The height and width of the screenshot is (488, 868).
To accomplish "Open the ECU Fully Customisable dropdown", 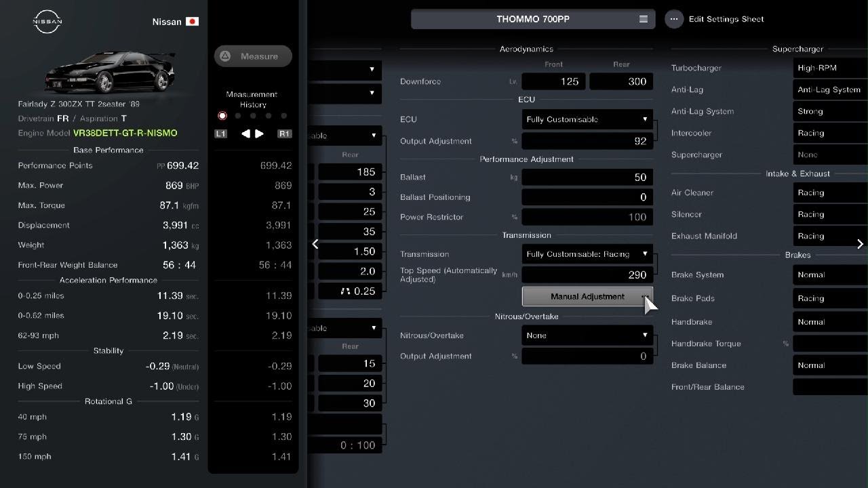I will point(587,119).
